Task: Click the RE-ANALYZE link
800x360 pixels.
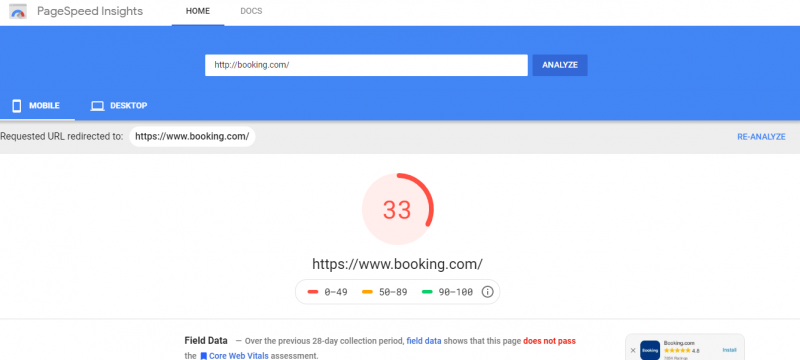Action: coord(761,137)
